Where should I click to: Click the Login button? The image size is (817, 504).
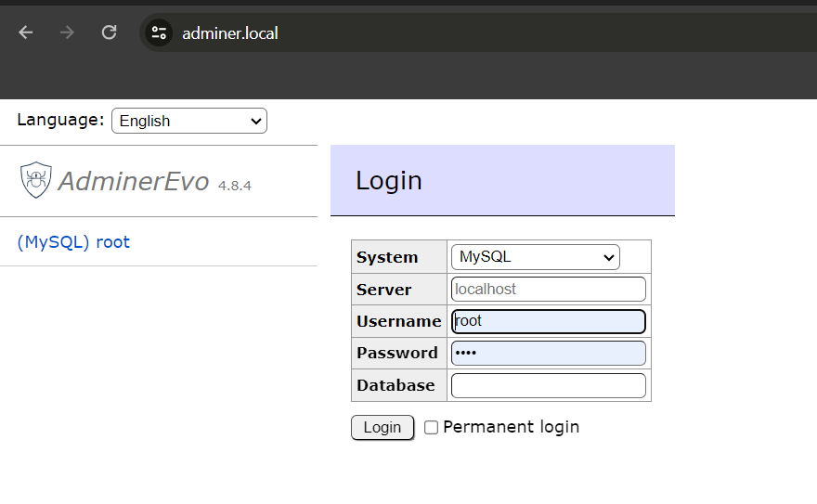point(383,428)
